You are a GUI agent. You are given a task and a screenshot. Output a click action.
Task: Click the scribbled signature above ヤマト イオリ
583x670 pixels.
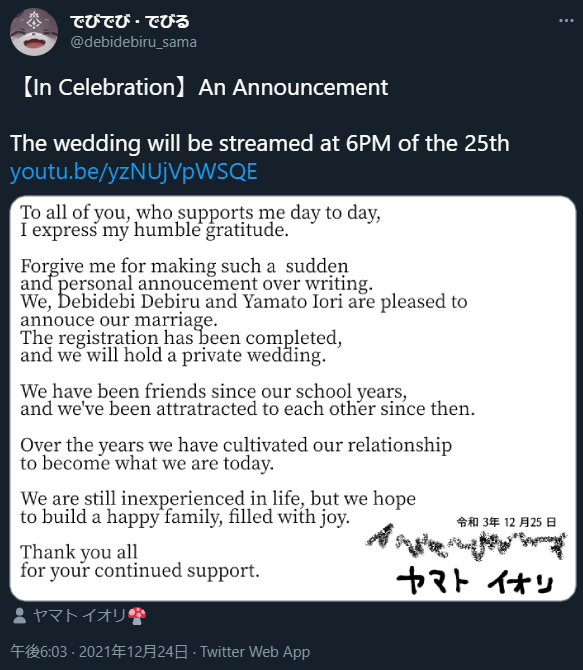click(x=466, y=543)
